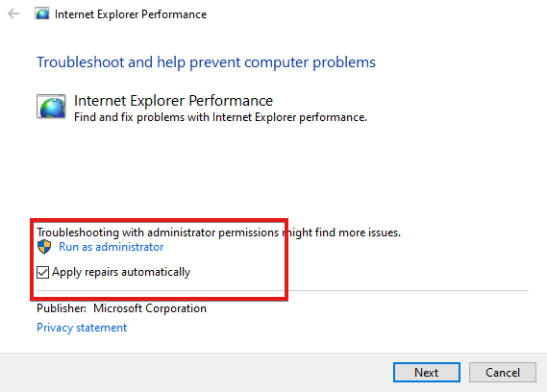The image size is (547, 392).
Task: Click the 'Find and fix problems' description text
Action: tap(220, 117)
